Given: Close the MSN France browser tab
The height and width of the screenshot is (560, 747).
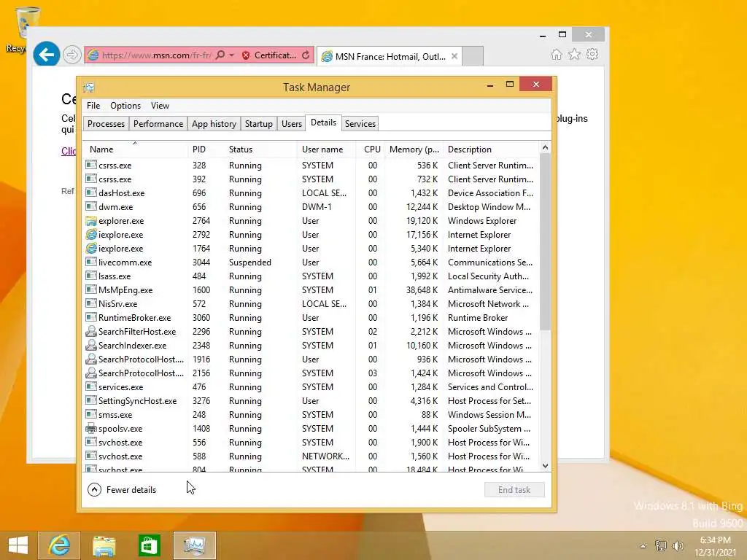Looking at the screenshot, I should click(x=454, y=56).
